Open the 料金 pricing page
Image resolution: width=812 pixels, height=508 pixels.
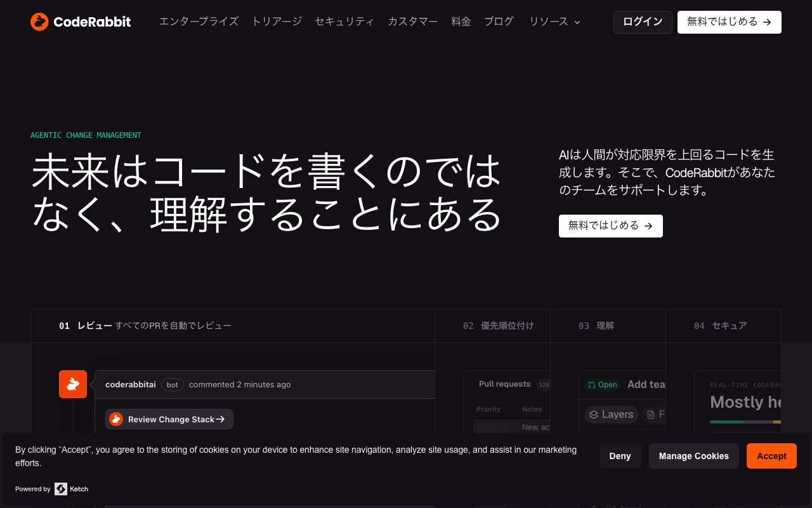coord(461,22)
